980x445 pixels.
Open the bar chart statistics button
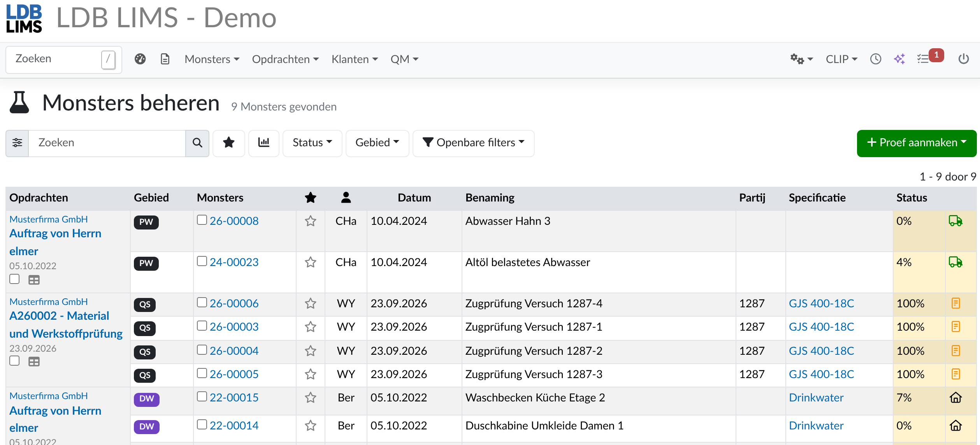[264, 143]
